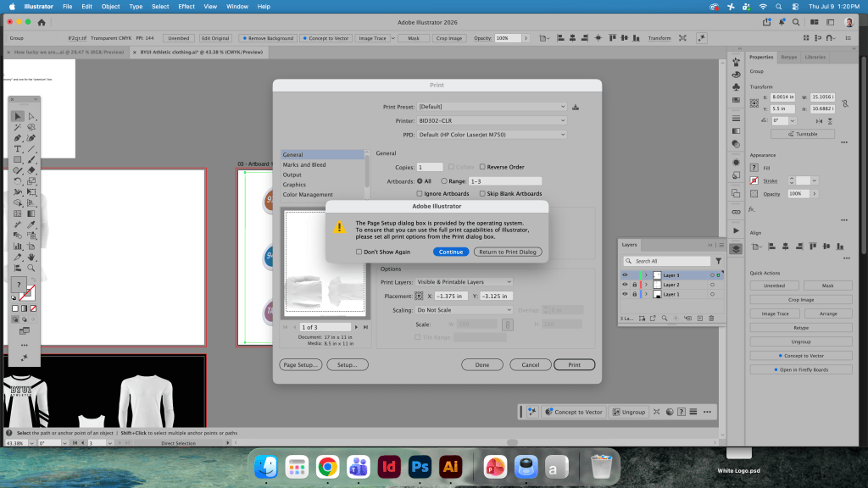
Task: Click the Home icon in title bar
Action: click(x=42, y=22)
